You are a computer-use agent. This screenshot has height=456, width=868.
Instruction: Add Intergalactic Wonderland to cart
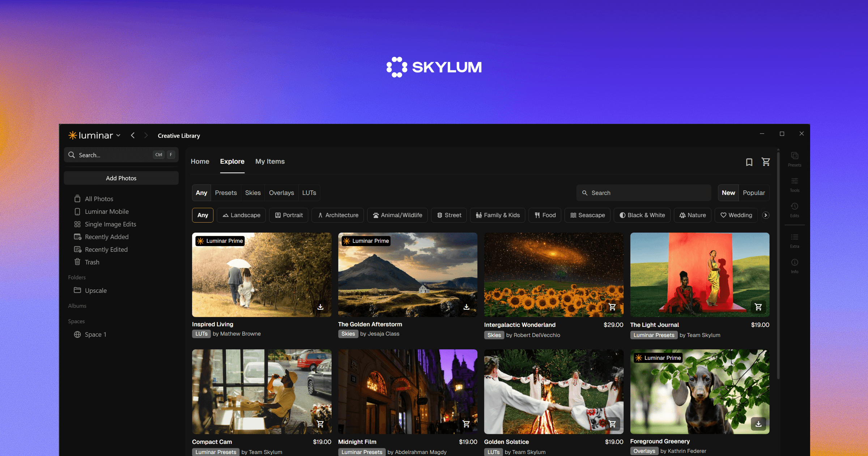click(612, 307)
